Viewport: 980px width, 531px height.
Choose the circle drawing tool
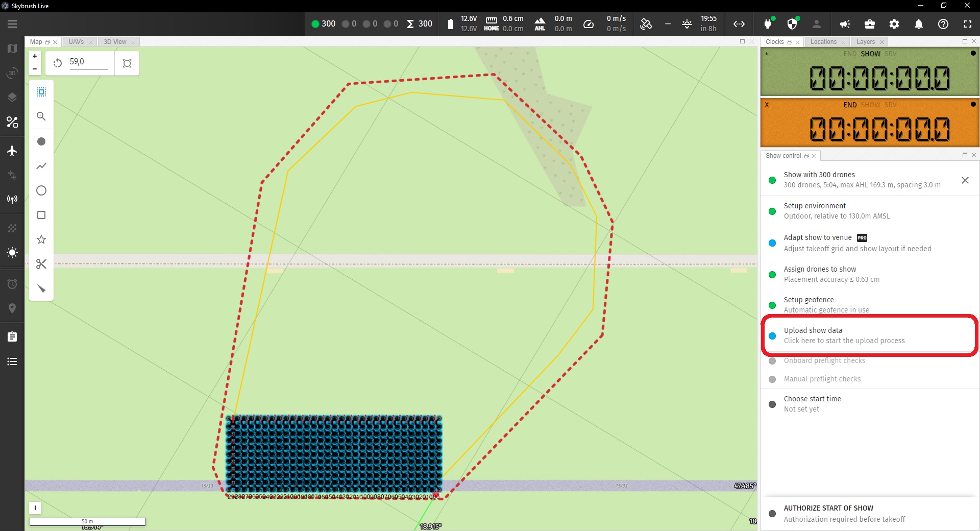click(x=41, y=190)
